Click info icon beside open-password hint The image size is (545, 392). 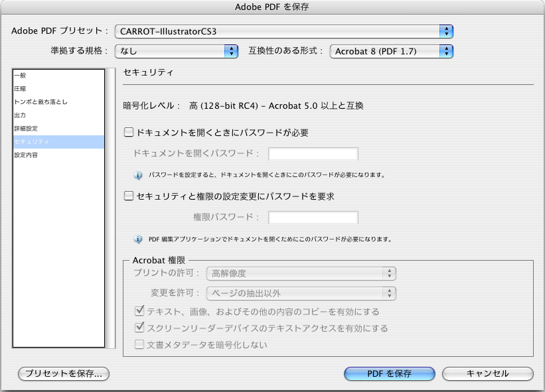point(138,175)
